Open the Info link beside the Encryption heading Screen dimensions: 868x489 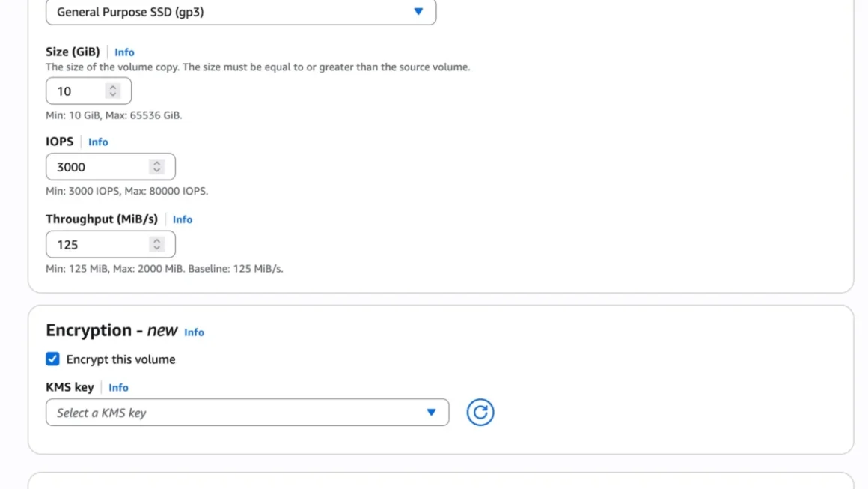(x=194, y=332)
